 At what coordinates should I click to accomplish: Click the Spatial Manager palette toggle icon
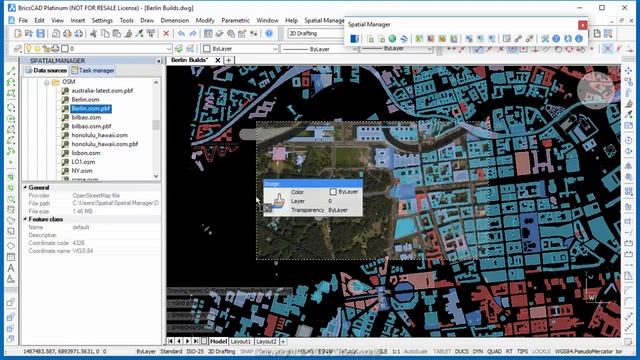coord(354,39)
